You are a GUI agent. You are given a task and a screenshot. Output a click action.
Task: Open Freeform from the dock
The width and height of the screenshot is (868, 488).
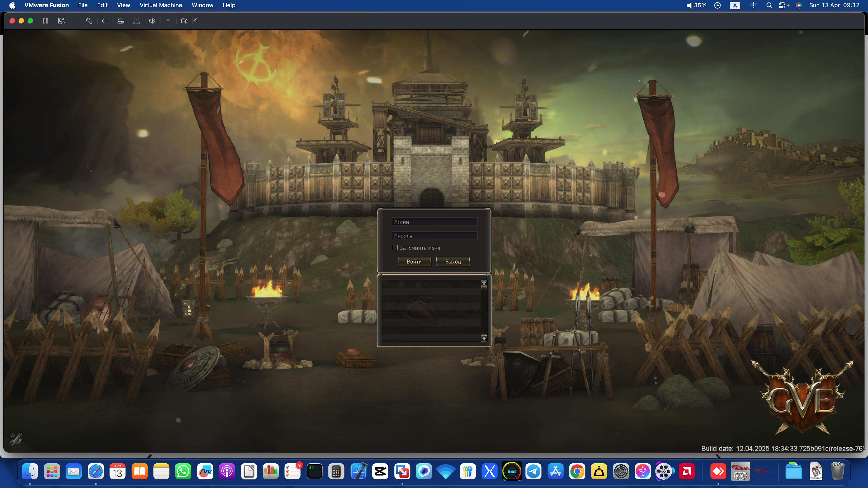click(205, 471)
